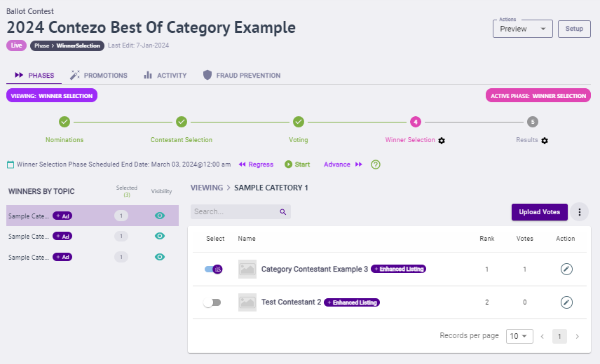
Task: Click the Voting completed checkmark step
Action: click(x=299, y=122)
